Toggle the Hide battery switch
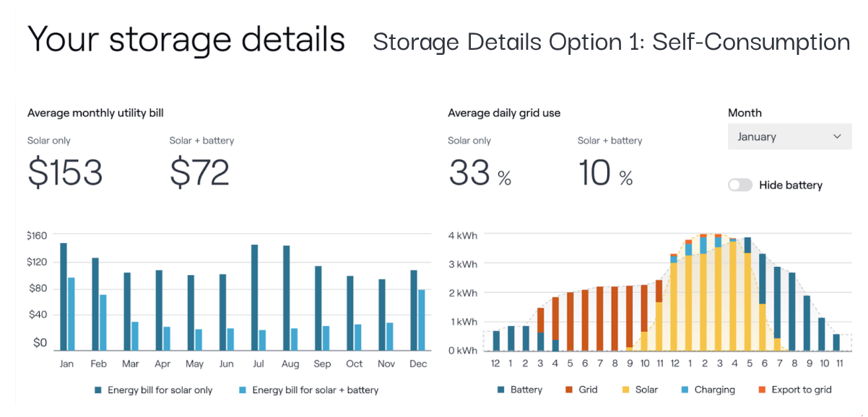The width and height of the screenshot is (868, 417). coord(740,185)
